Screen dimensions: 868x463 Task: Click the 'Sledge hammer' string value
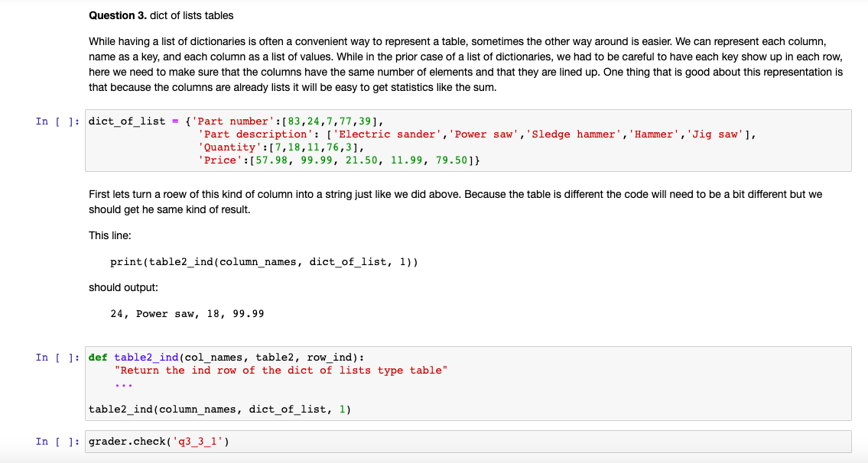(574, 134)
